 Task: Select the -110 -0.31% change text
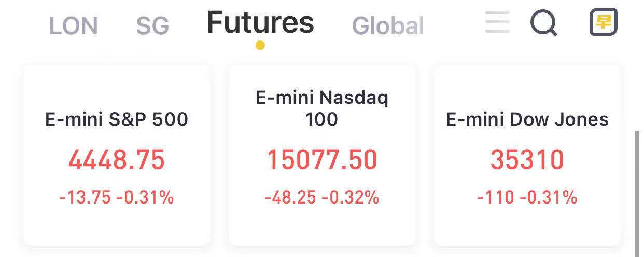coord(527,197)
